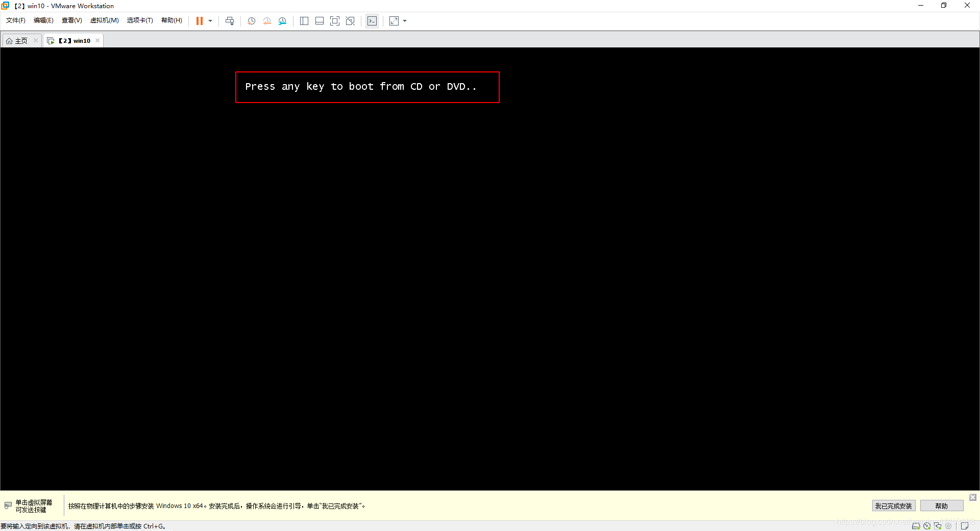Viewport: 980px width, 531px height.
Task: Click the stretch guest display icon
Action: pyautogui.click(x=394, y=21)
